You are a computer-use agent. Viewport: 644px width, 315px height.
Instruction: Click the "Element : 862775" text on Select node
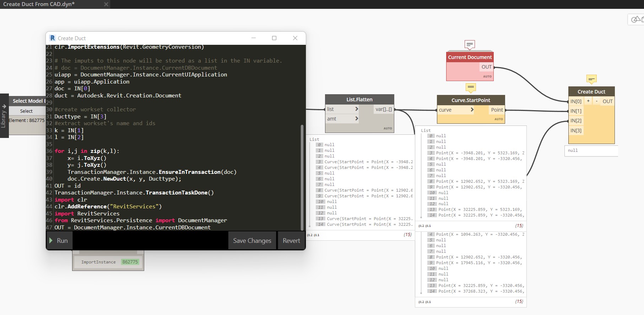tap(27, 121)
